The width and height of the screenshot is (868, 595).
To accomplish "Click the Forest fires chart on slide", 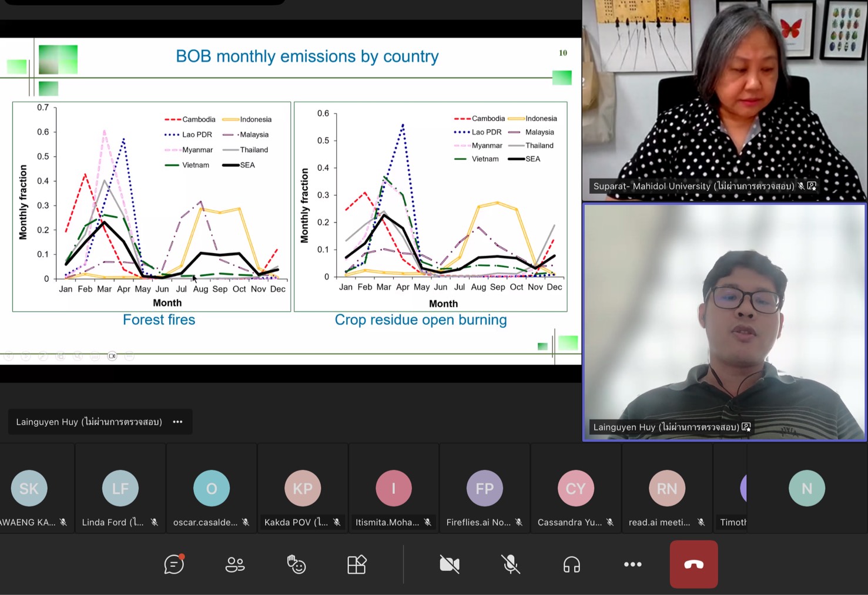I will tap(152, 206).
